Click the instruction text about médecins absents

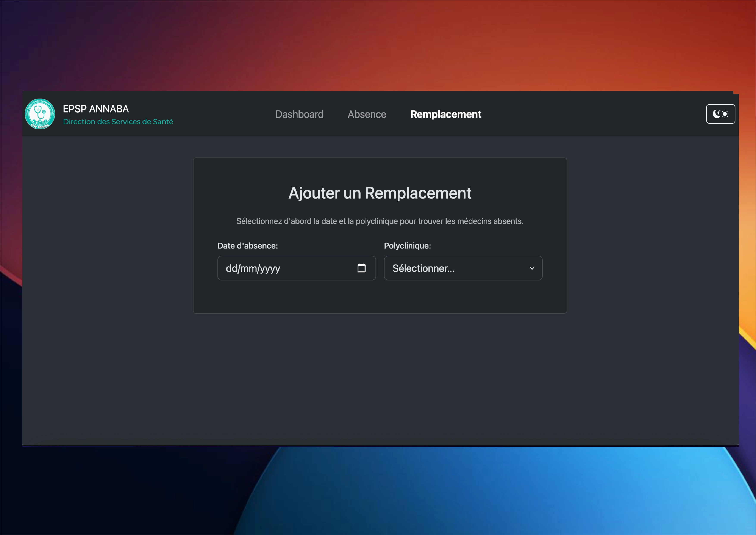(x=380, y=221)
